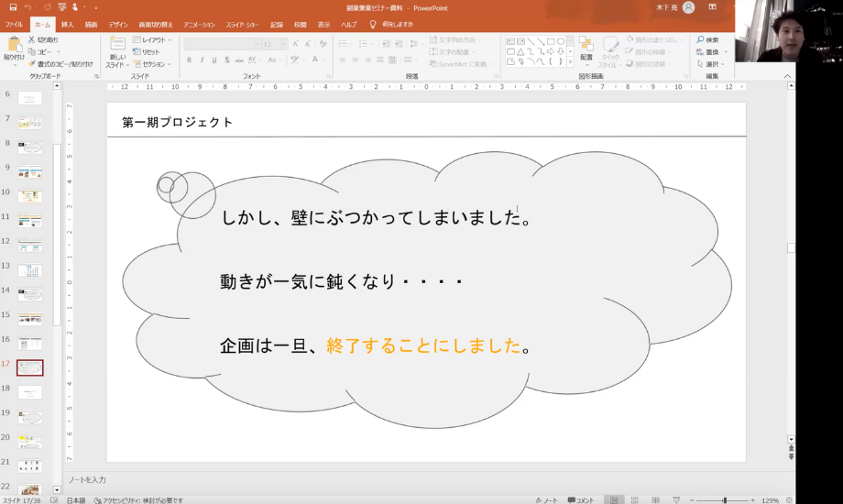Toggle text shadow S button

click(227, 60)
